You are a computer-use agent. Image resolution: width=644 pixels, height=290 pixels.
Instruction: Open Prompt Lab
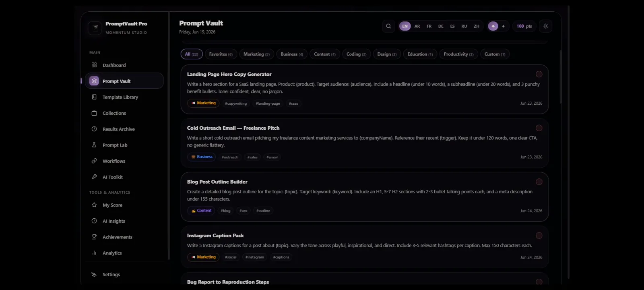pos(124,145)
